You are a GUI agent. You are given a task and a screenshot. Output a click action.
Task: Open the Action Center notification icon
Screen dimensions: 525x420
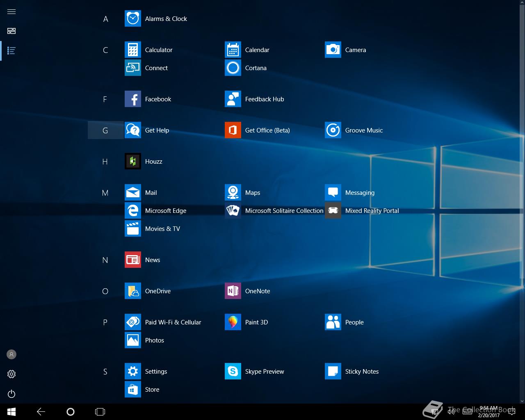tap(511, 412)
